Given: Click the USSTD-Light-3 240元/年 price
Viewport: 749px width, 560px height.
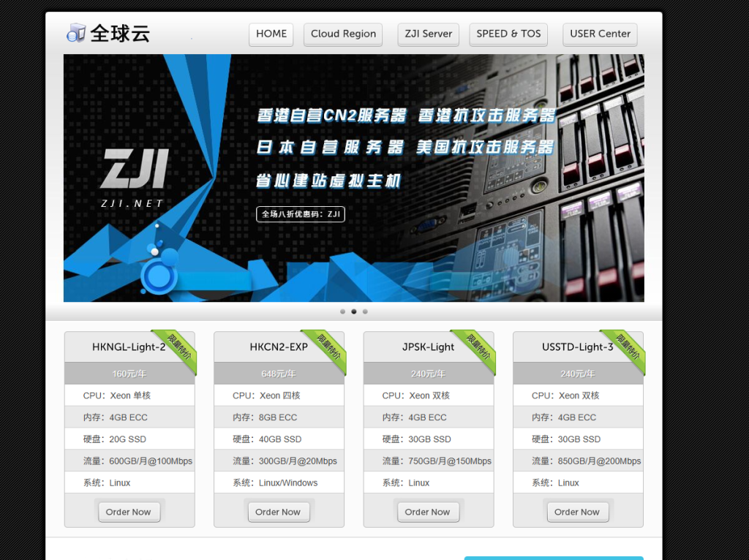Looking at the screenshot, I should point(578,374).
